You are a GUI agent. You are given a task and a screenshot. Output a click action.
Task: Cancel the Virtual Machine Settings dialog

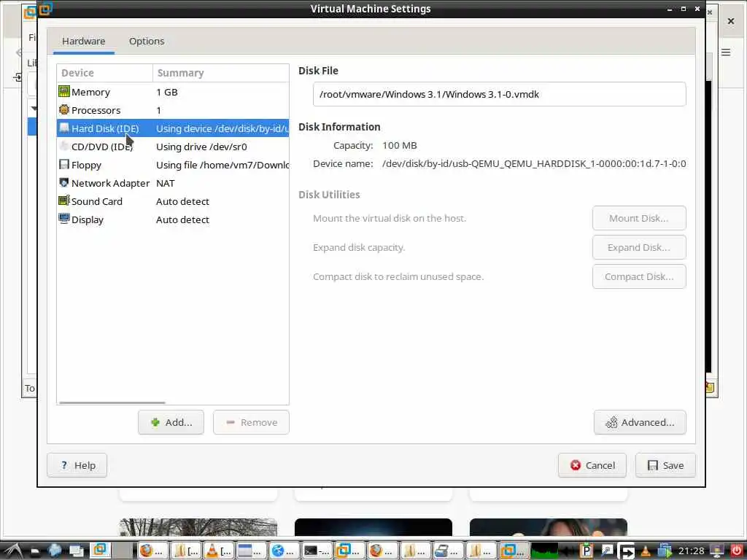[x=592, y=465]
